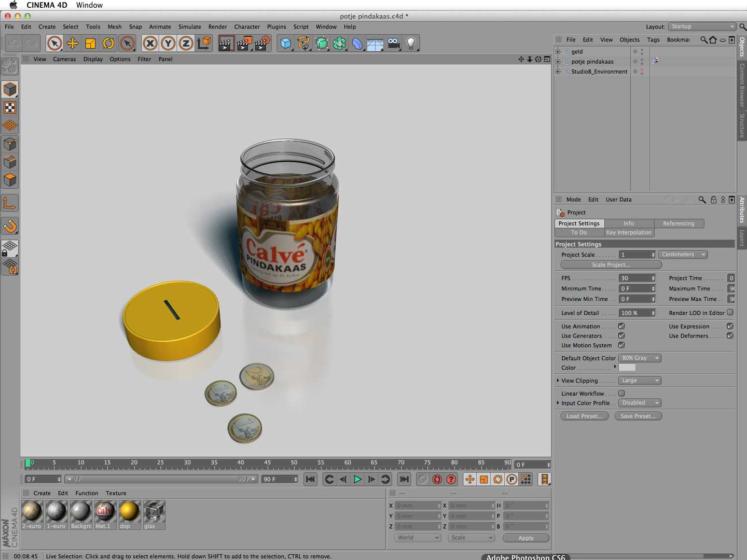The image size is (747, 560).
Task: Activate the Move tool
Action: tap(73, 44)
